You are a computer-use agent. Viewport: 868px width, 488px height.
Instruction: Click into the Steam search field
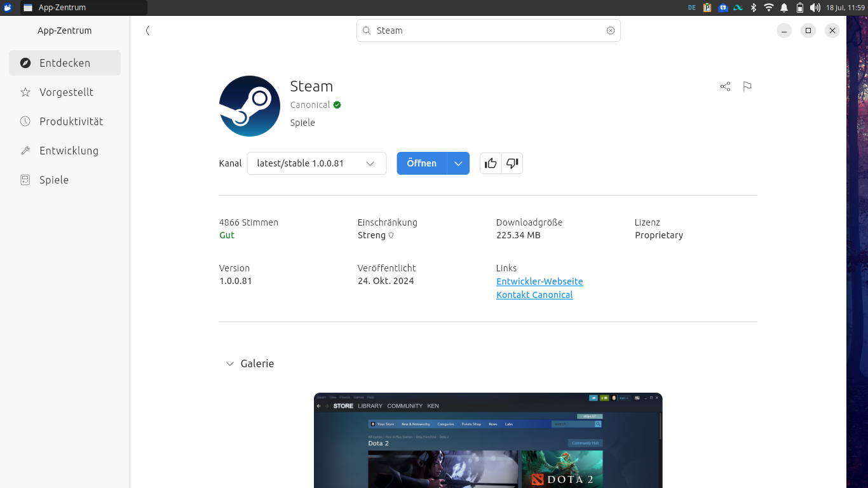pyautogui.click(x=489, y=30)
